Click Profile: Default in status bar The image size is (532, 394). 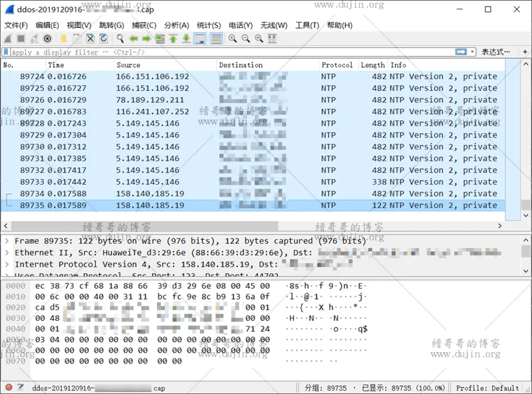click(x=487, y=388)
